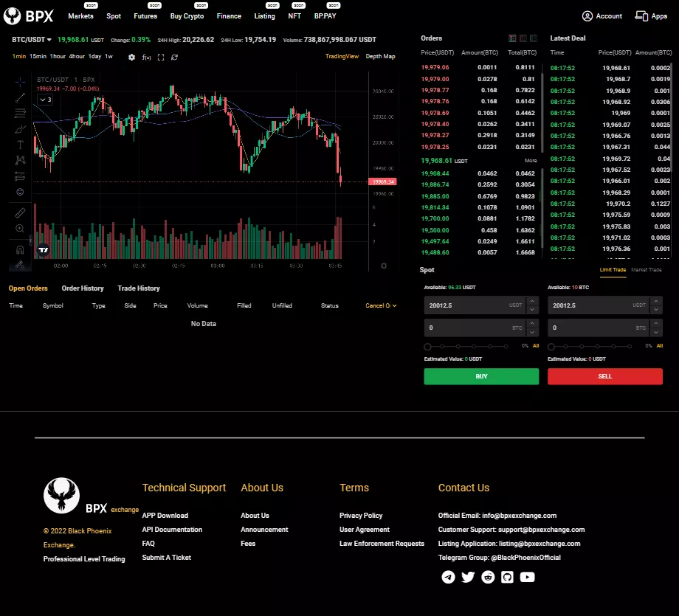The width and height of the screenshot is (679, 616).
Task: Open the Cancel Order dropdown
Action: click(381, 305)
